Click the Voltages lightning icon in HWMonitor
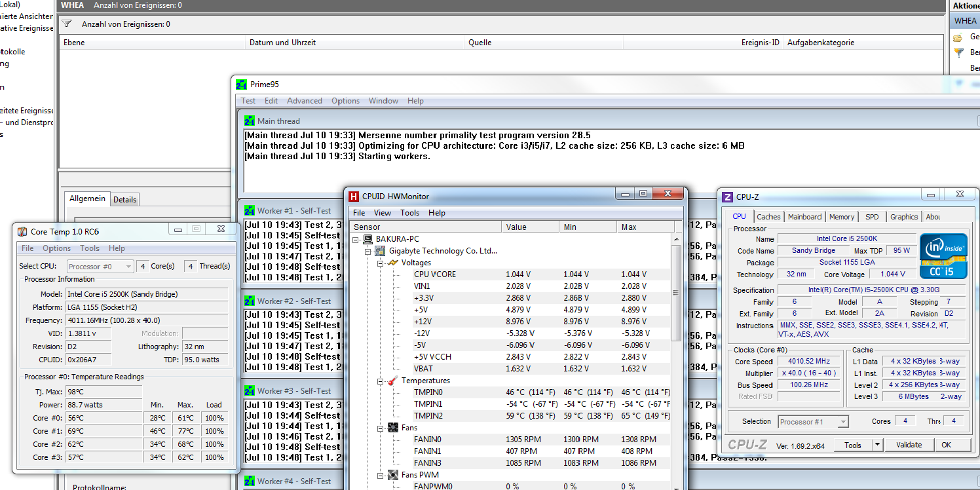The height and width of the screenshot is (490, 980). 392,263
